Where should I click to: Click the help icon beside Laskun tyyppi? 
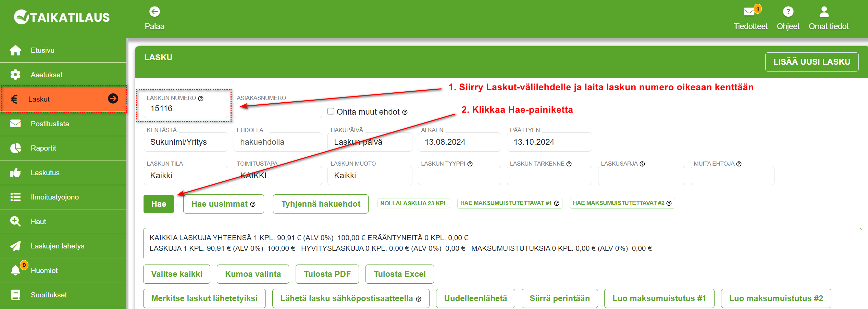point(470,164)
